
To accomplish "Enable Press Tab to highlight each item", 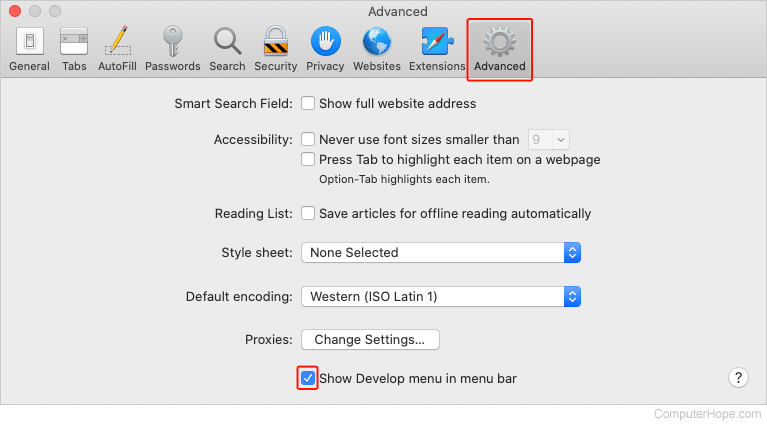I will [x=309, y=160].
